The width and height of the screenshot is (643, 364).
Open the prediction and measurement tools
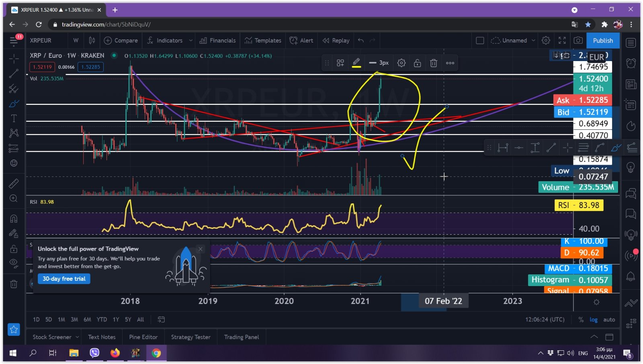click(14, 148)
